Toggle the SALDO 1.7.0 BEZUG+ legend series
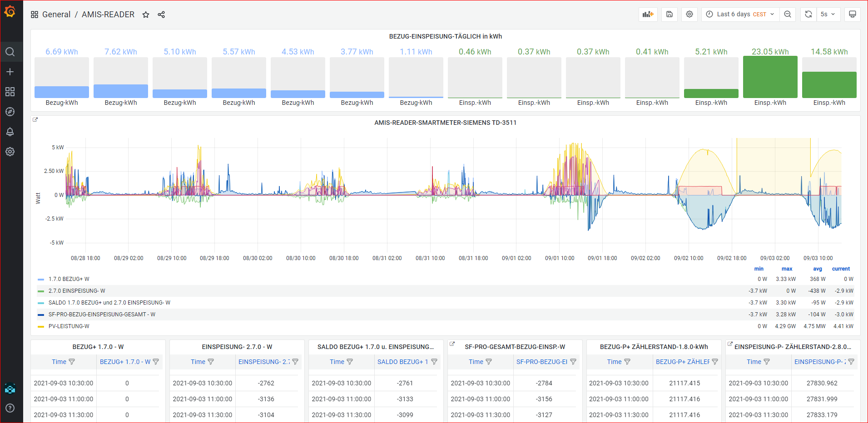This screenshot has width=868, height=423. (109, 303)
